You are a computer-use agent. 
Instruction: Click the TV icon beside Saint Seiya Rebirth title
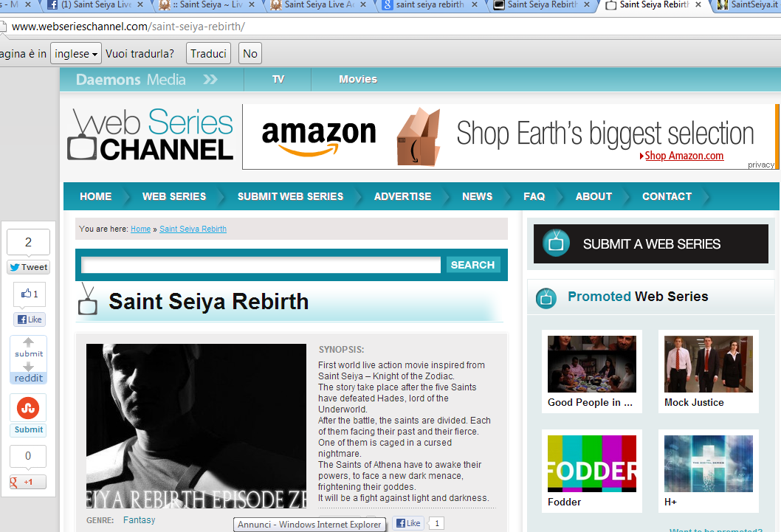[x=88, y=299]
